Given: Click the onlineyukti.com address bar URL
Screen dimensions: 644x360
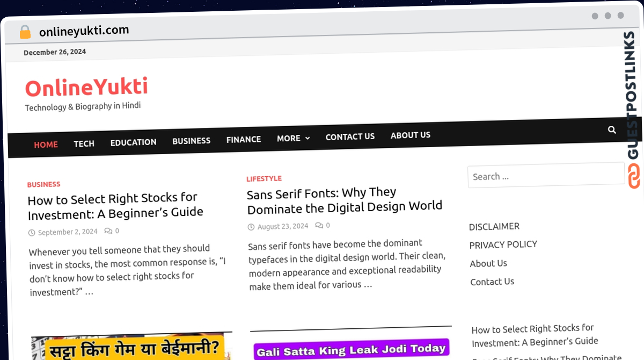Looking at the screenshot, I should 84,31.
